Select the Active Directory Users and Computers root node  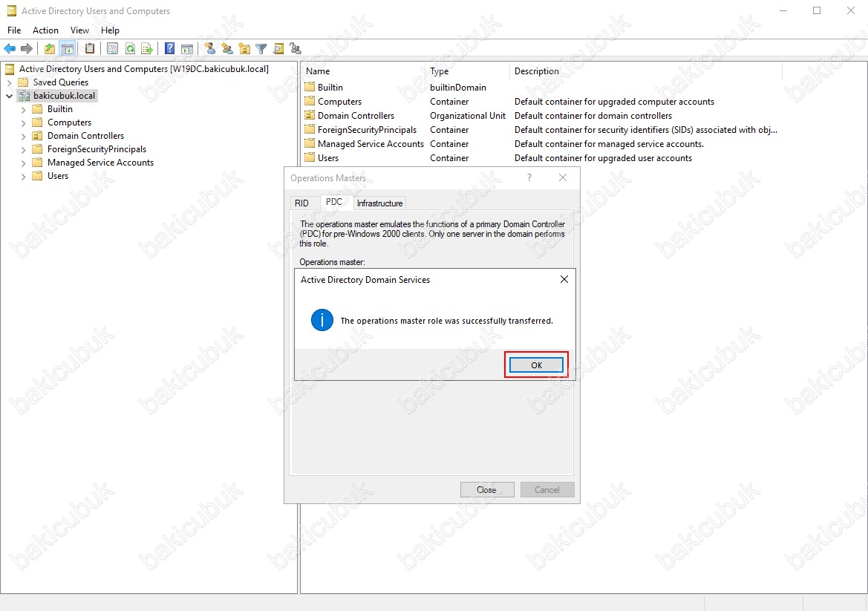coord(144,68)
